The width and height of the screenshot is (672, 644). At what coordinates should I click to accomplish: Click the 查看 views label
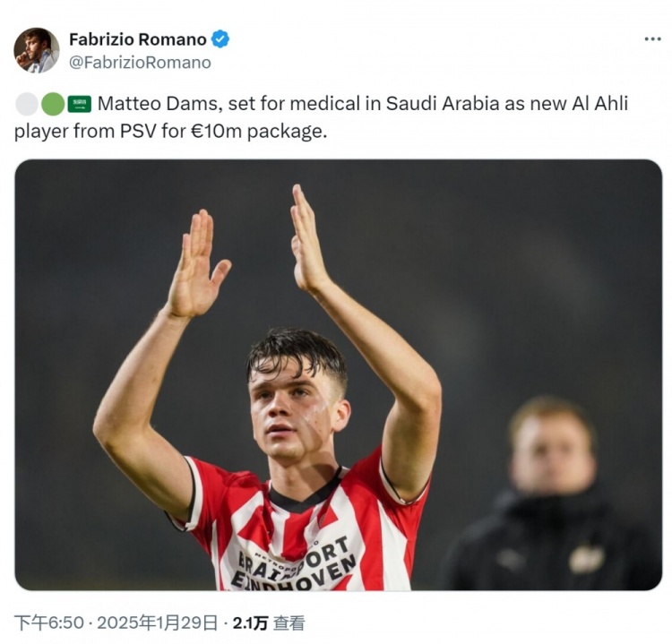click(289, 623)
